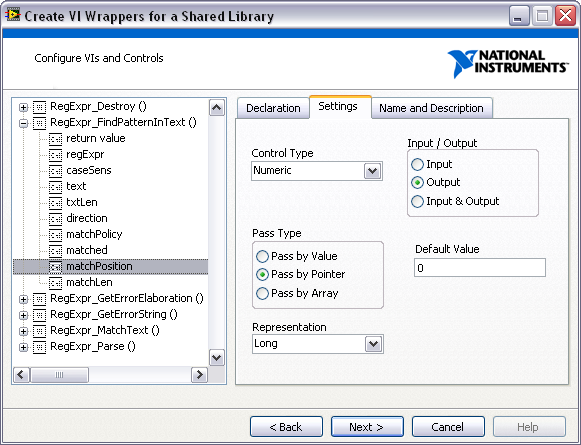
Task: Select the regExpr tree item
Action: coord(85,155)
